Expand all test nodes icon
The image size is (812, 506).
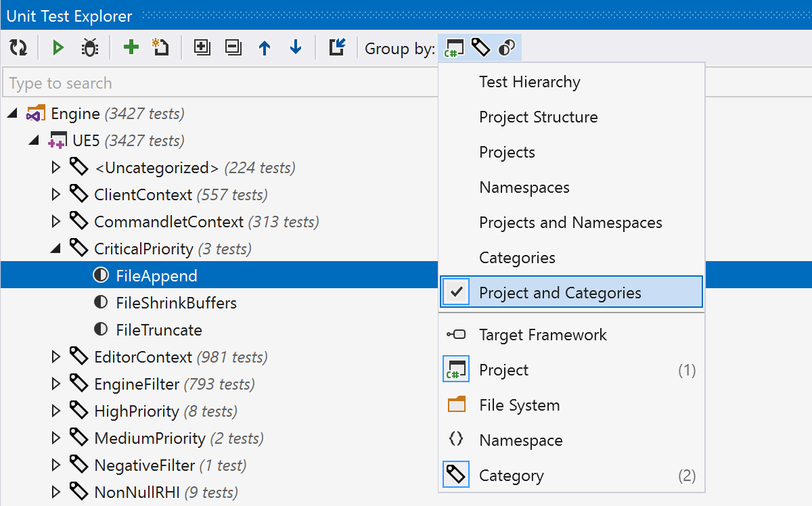[x=202, y=47]
